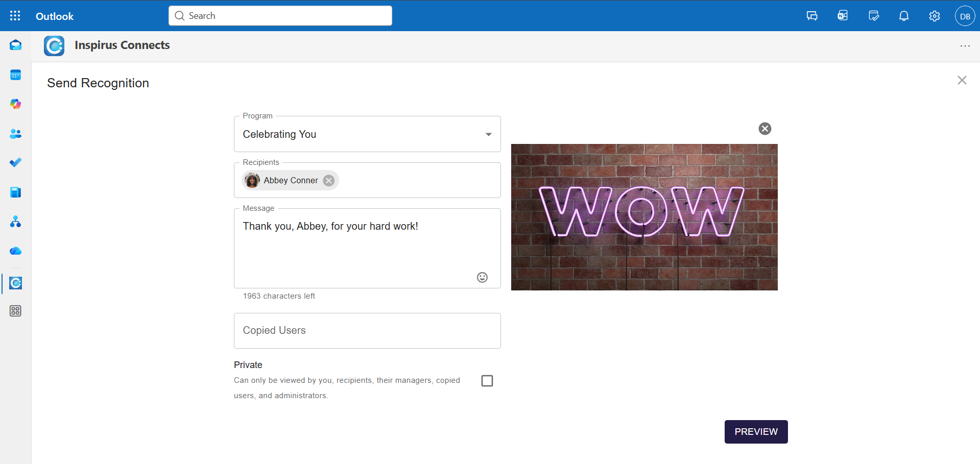This screenshot has width=980, height=464.
Task: Remove the WOW image attachment
Action: (x=764, y=129)
